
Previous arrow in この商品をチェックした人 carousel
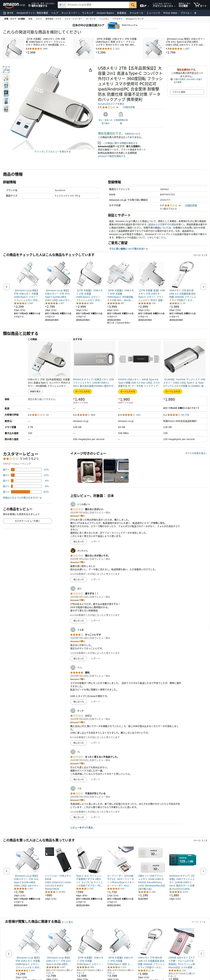pos(7,286)
